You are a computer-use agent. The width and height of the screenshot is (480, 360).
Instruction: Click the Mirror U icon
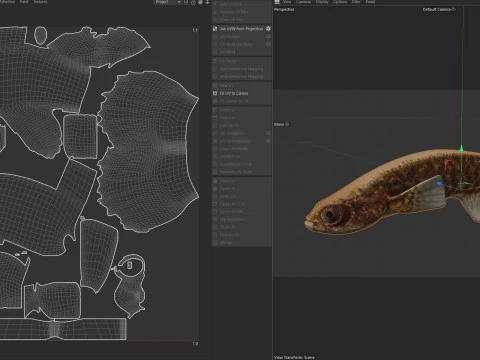click(215, 110)
